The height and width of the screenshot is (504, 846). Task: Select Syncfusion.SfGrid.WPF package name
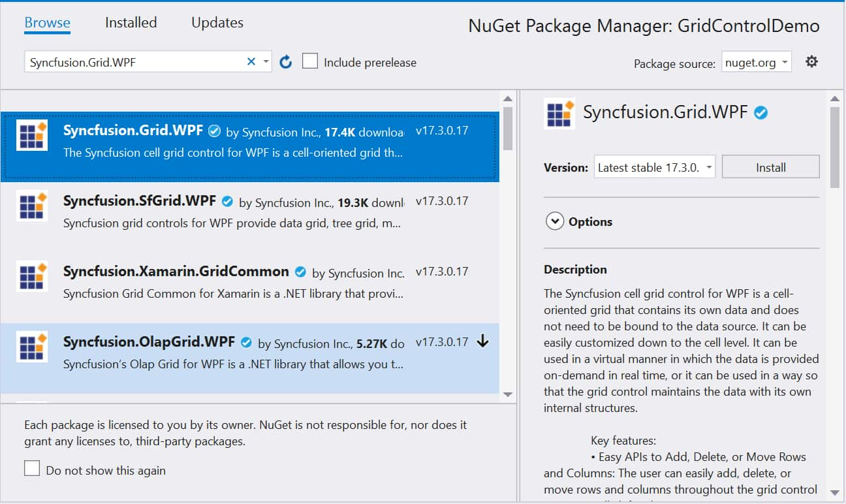140,201
